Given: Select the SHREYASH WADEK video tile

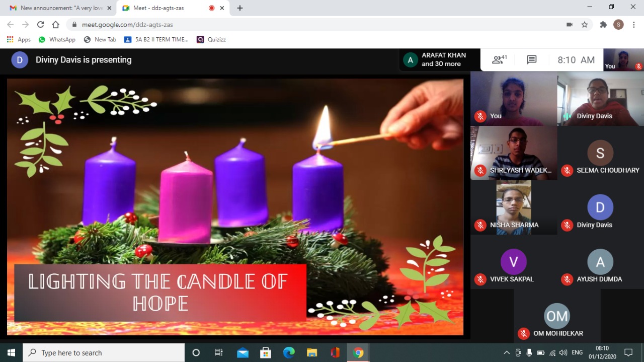Looking at the screenshot, I should coord(514,153).
